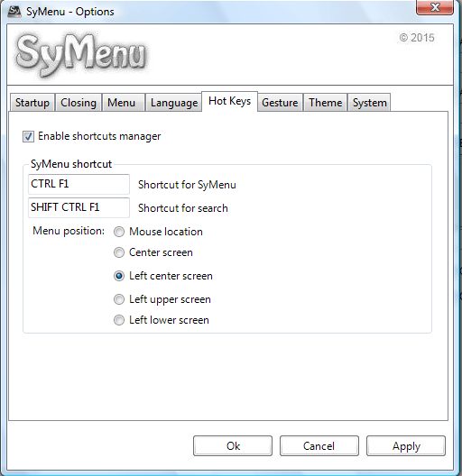Choose Left upper screen option
The height and width of the screenshot is (476, 462).
click(119, 299)
